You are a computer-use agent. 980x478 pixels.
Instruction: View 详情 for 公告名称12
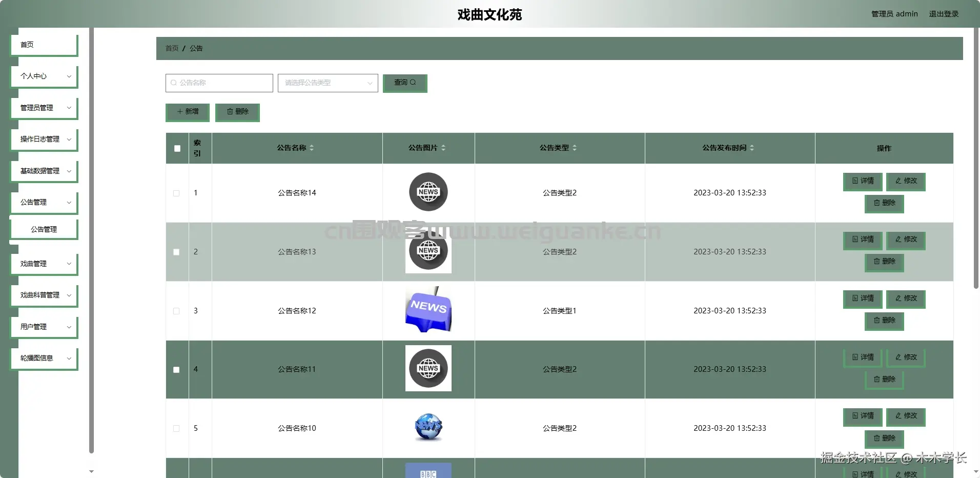coord(863,299)
